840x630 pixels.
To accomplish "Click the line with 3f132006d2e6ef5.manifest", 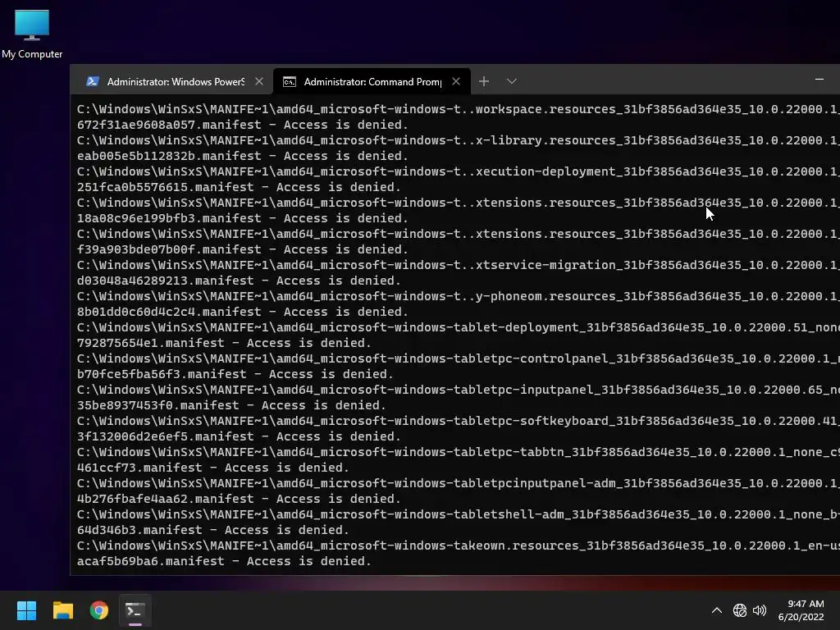I will [x=239, y=436].
